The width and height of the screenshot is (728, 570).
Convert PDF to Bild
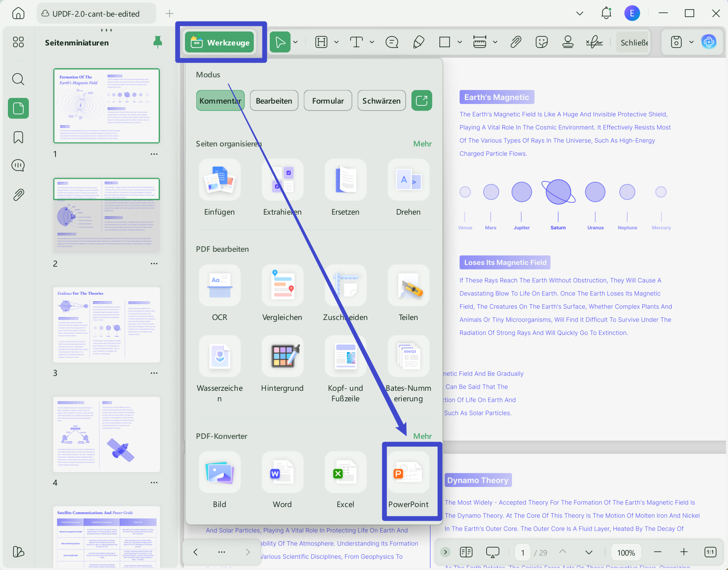tap(219, 480)
